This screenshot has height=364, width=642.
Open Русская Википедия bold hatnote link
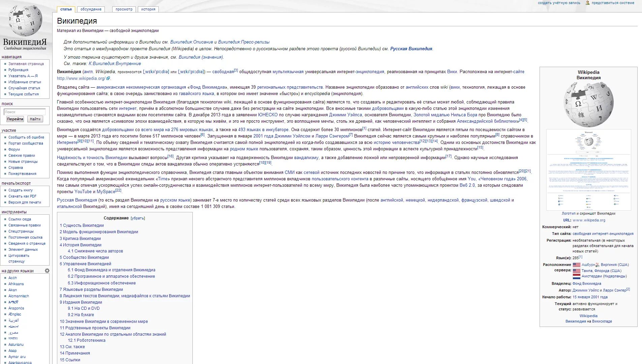(x=411, y=49)
